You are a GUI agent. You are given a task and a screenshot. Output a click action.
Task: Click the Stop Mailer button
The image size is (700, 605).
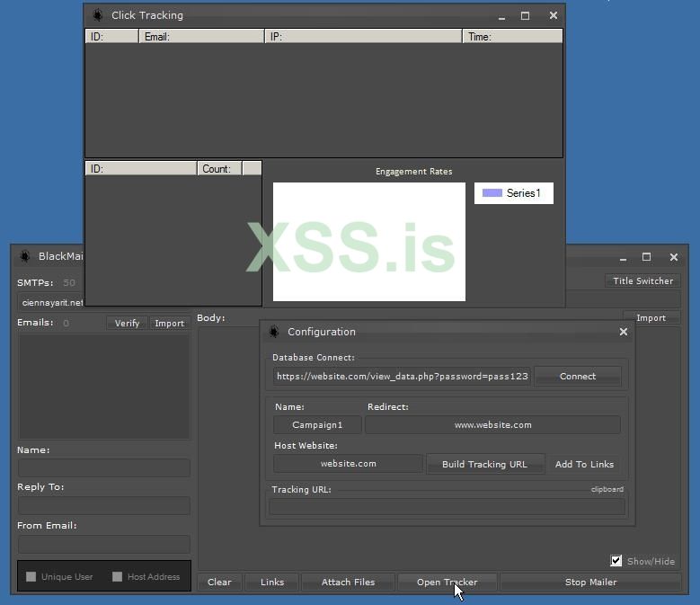coord(590,583)
